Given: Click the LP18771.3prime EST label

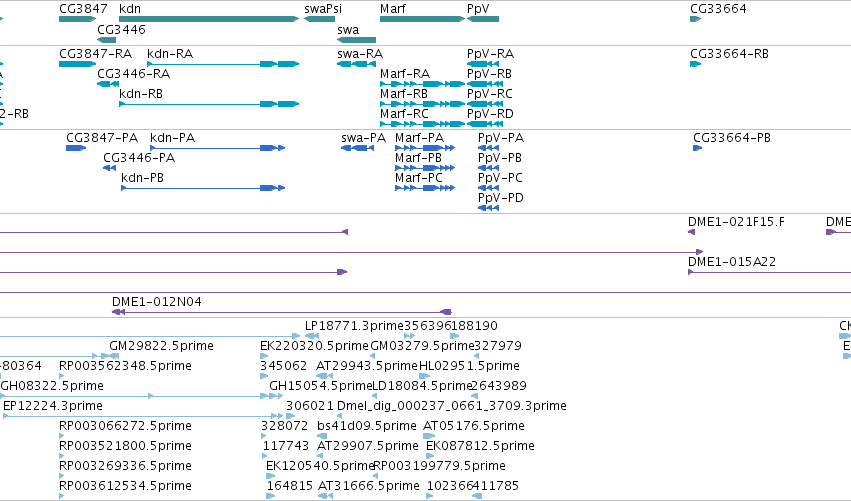Looking at the screenshot, I should coord(354,326).
